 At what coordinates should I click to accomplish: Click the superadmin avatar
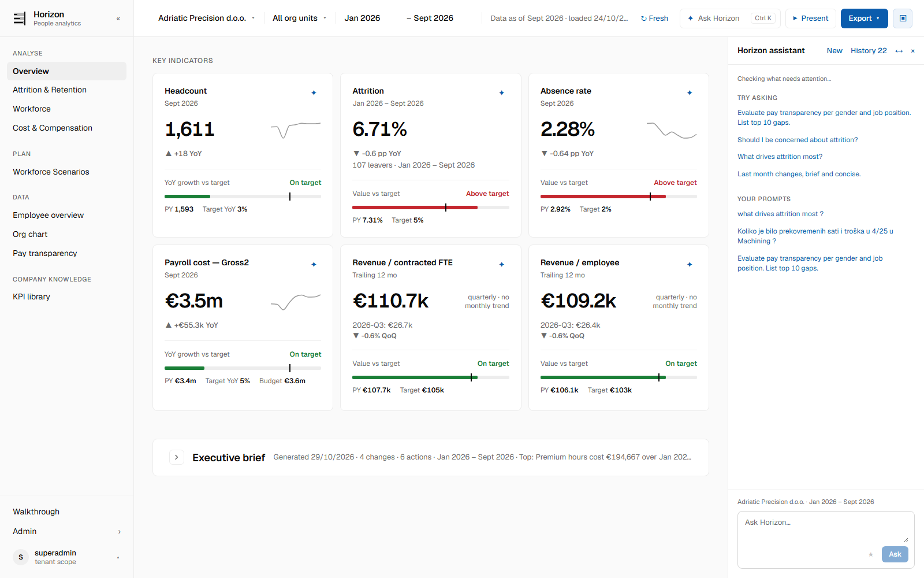point(21,557)
